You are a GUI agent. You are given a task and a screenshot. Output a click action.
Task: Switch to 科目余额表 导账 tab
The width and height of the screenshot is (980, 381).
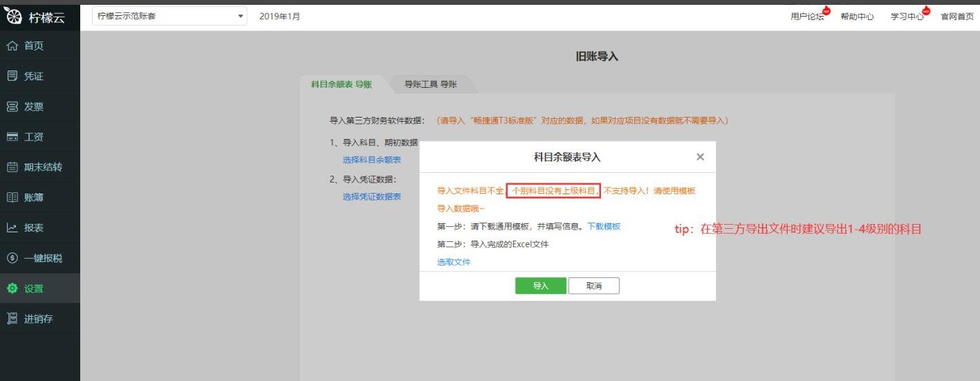click(x=342, y=84)
